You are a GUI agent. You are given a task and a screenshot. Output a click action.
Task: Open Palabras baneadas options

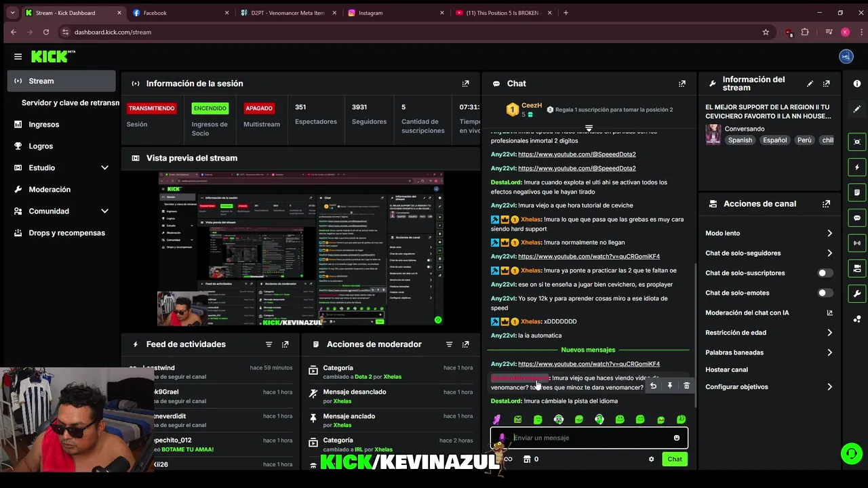pyautogui.click(x=768, y=352)
